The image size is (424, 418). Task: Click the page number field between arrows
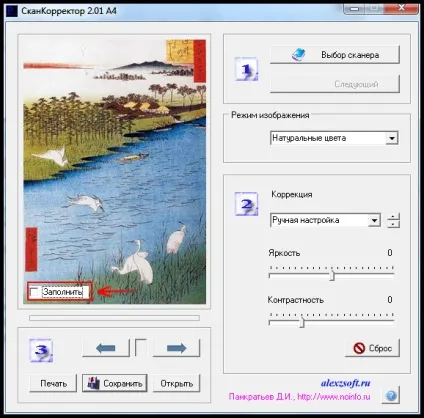click(141, 348)
